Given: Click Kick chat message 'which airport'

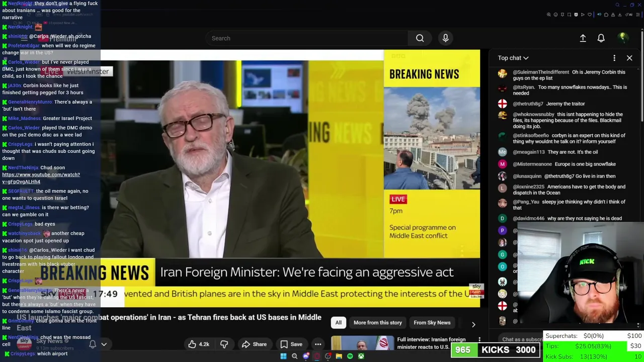Looking at the screenshot, I should (x=52, y=353).
